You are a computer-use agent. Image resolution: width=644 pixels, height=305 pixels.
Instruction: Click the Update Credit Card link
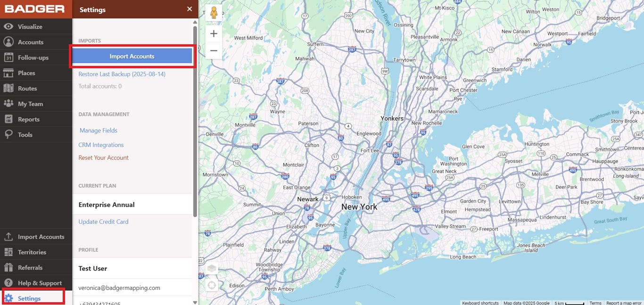103,222
